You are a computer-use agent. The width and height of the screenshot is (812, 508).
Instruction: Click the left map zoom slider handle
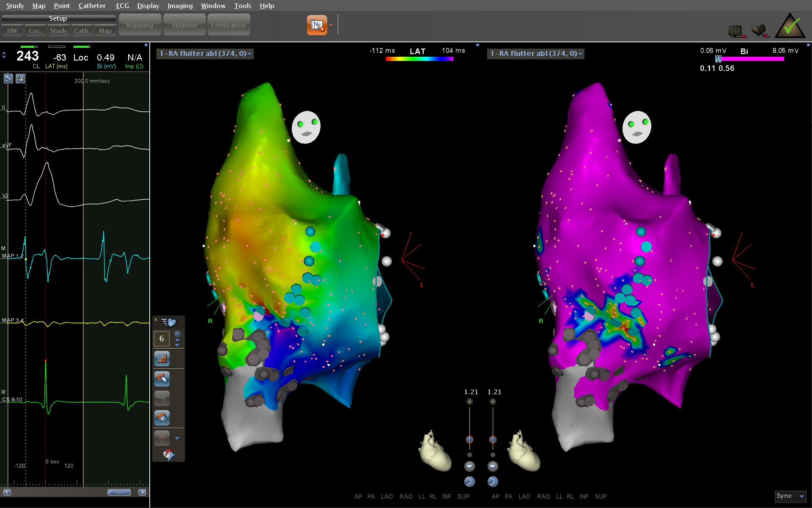[469, 439]
